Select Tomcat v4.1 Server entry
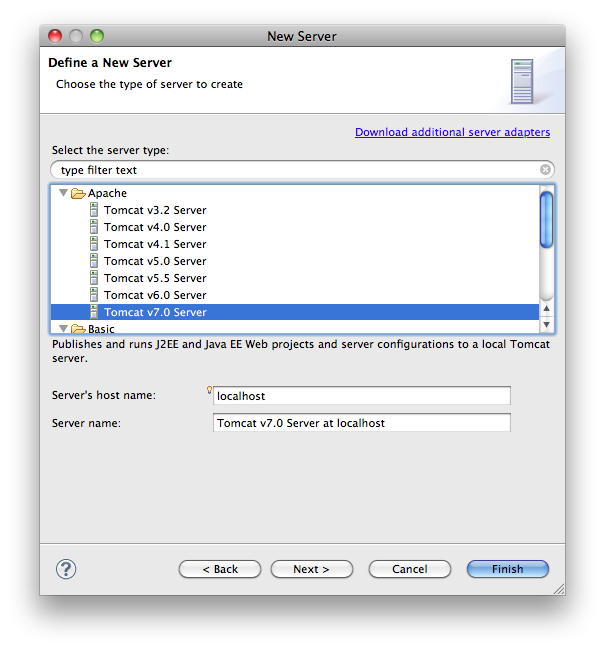Screen dimensions: 605x650 [x=155, y=244]
